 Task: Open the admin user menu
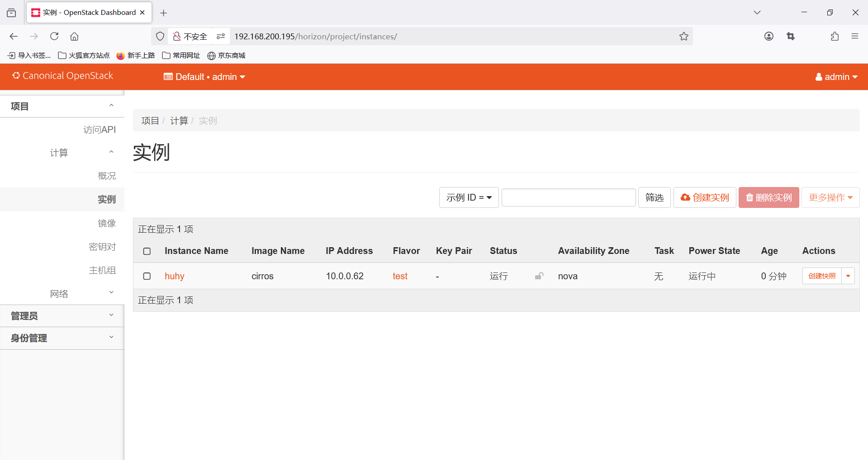click(836, 77)
